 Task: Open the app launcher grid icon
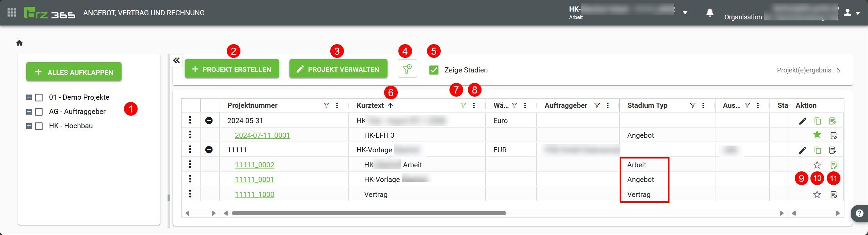pos(12,13)
